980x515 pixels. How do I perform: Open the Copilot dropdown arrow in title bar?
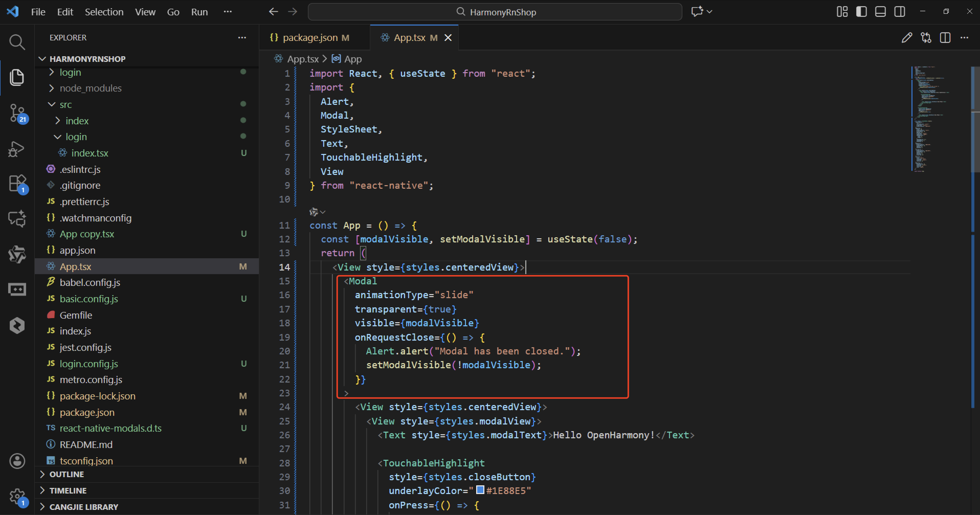click(709, 12)
